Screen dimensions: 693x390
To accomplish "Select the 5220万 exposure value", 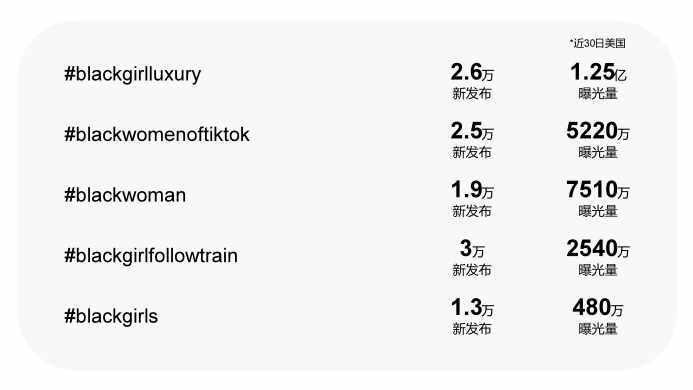I will 598,131.
